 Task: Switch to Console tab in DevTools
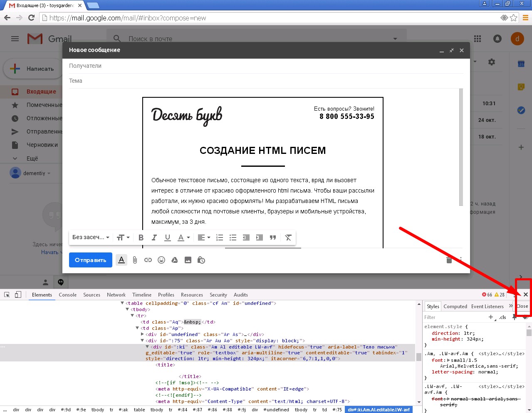point(68,295)
